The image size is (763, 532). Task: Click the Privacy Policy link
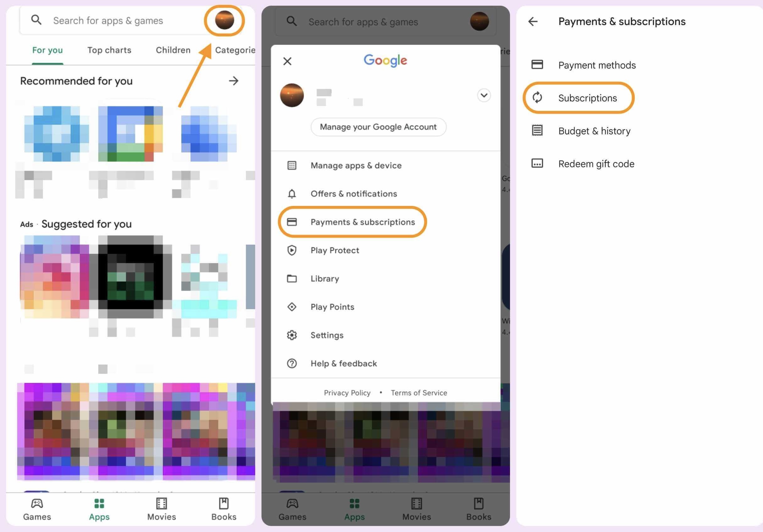[347, 393]
